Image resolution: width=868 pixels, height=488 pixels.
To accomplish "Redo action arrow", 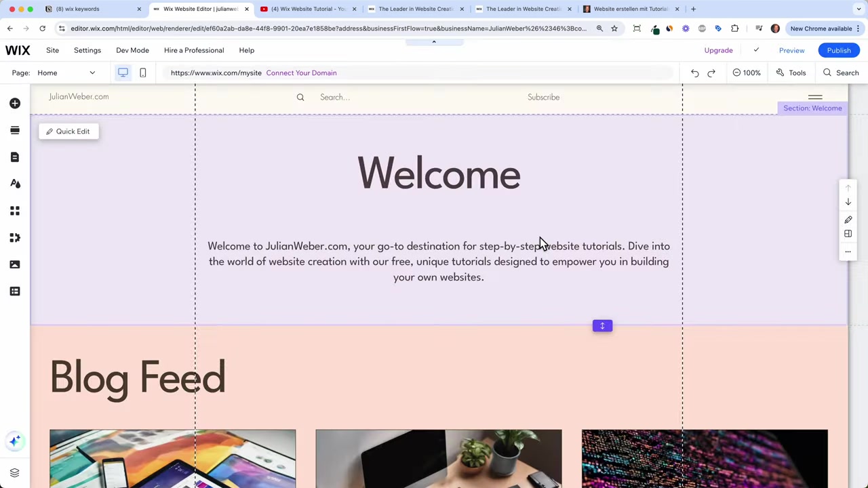I will [711, 73].
